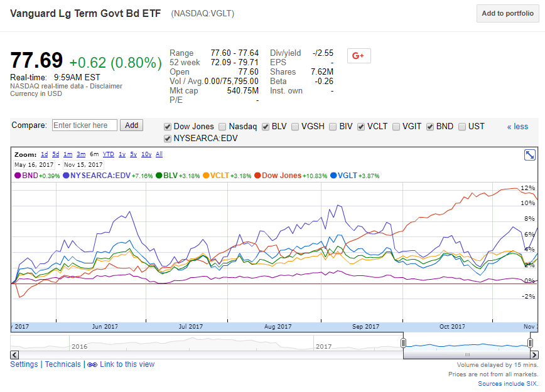Viewport: 545px width, 392px height.
Task: Set chart zoom to 5d
Action: click(56, 154)
